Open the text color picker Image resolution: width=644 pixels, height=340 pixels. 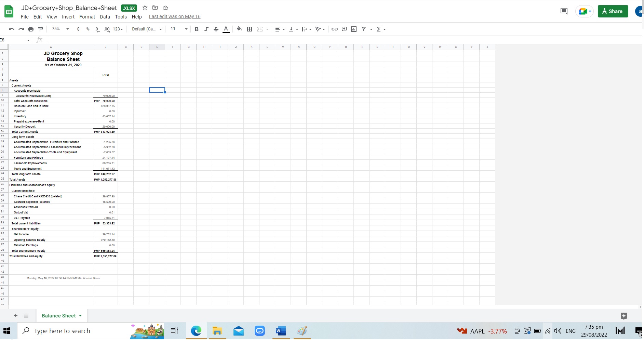click(226, 29)
